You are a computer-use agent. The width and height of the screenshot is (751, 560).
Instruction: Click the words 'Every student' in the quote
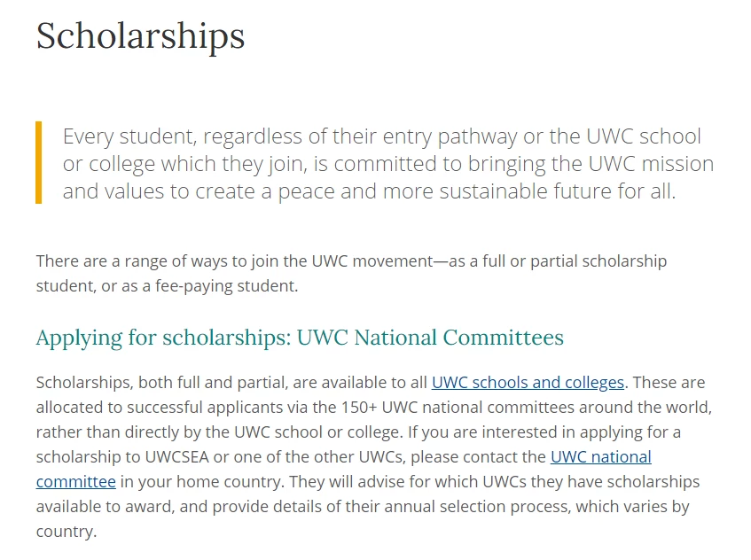pyautogui.click(x=129, y=136)
